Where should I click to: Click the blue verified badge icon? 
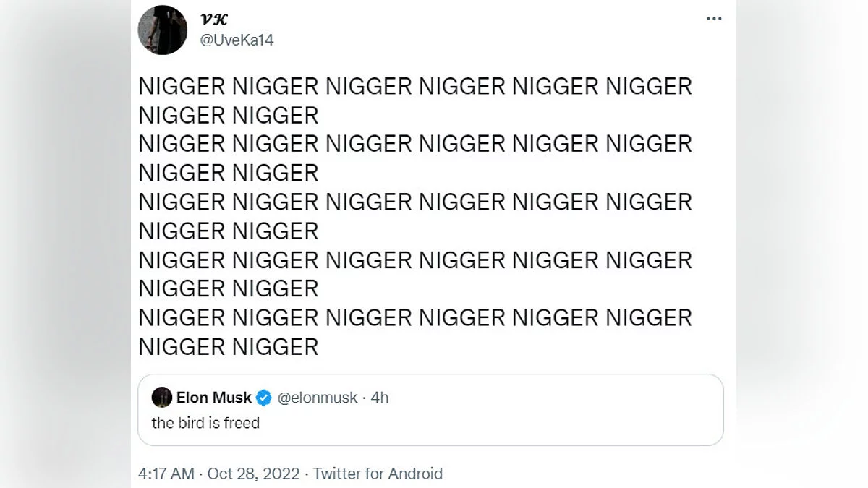263,398
